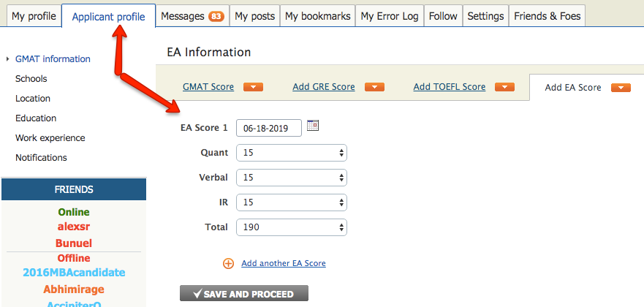Open the GMAT Score tab link

coord(208,87)
